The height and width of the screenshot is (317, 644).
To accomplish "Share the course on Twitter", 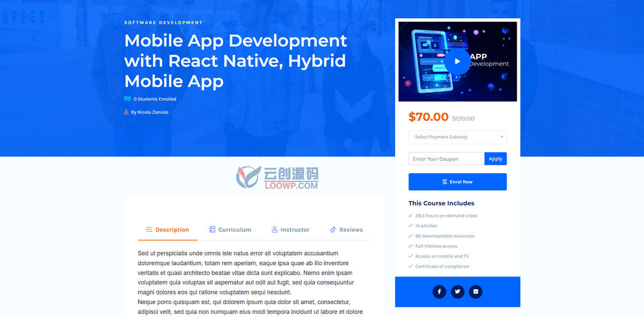I will 457,292.
